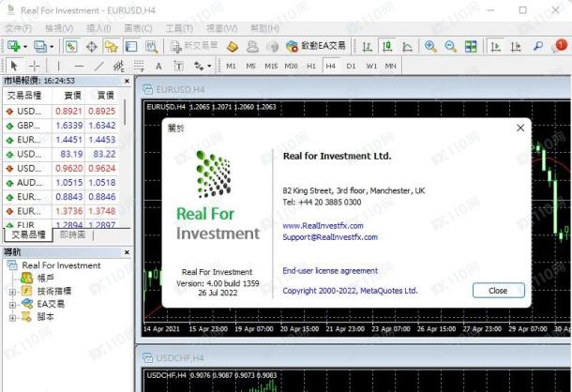Screen dimensions: 572x392
Task: Open the 圖表(C) menu
Action: 138,28
